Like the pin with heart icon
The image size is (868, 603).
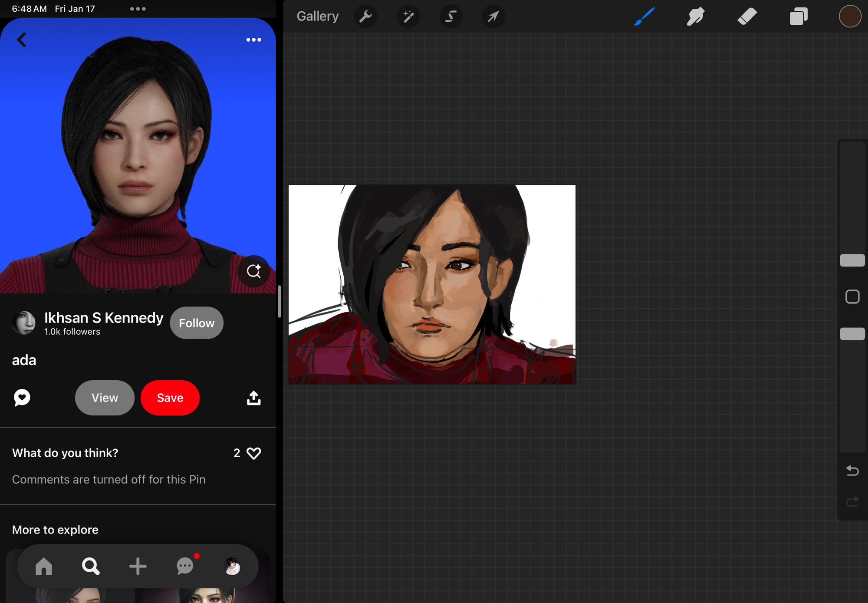click(253, 453)
